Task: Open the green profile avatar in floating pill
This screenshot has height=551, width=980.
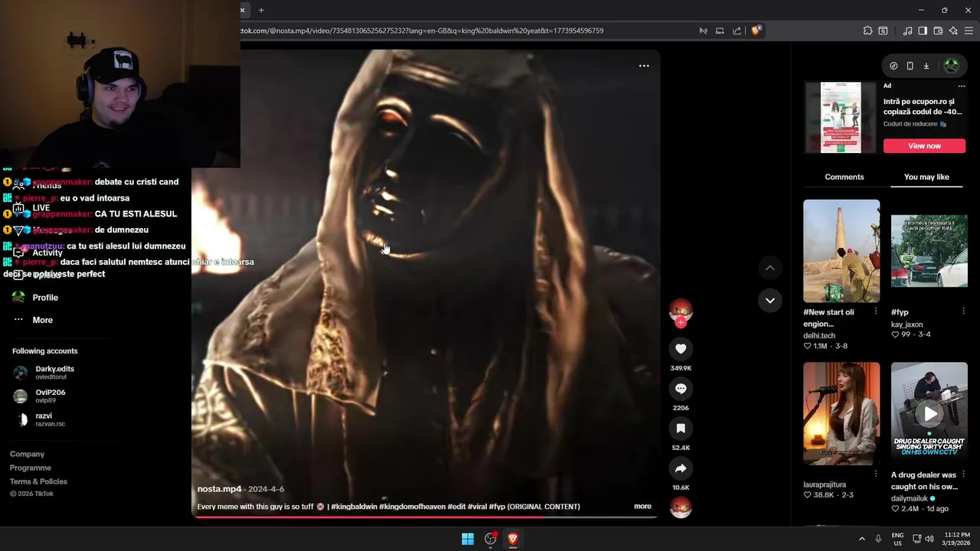Action: 952,66
